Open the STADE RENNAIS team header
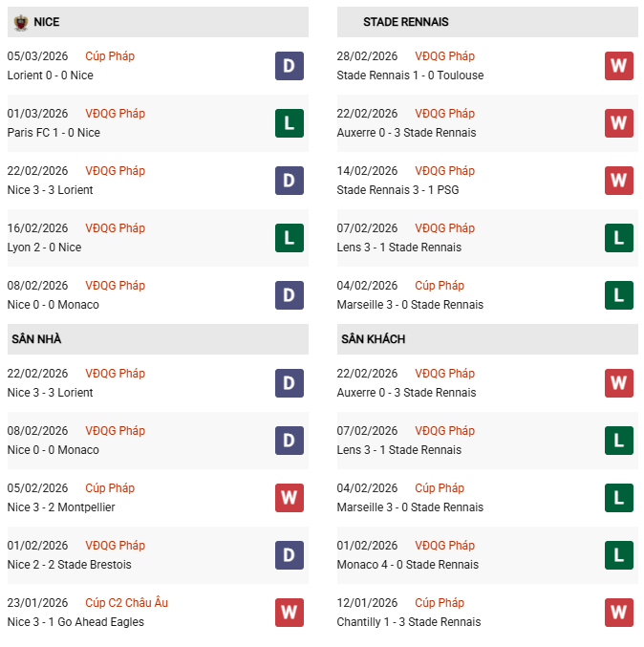 click(x=405, y=22)
